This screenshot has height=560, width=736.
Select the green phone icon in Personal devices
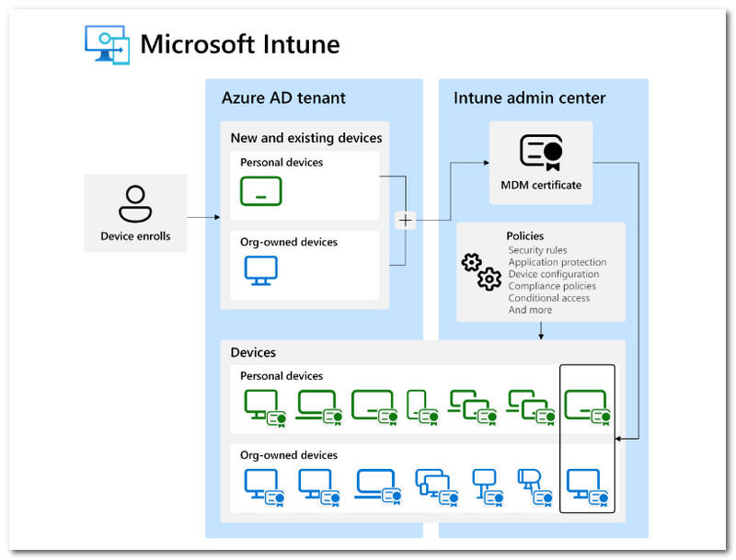[422, 407]
